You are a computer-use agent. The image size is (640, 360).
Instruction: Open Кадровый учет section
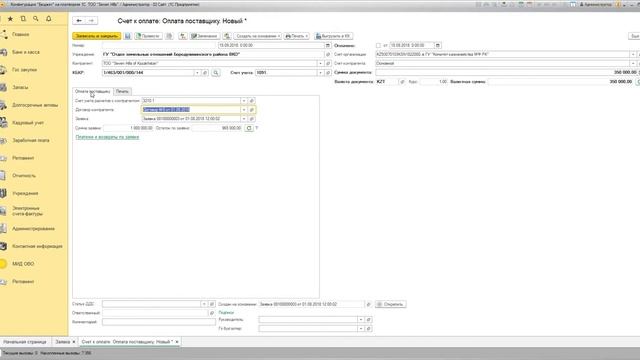[x=28, y=123]
